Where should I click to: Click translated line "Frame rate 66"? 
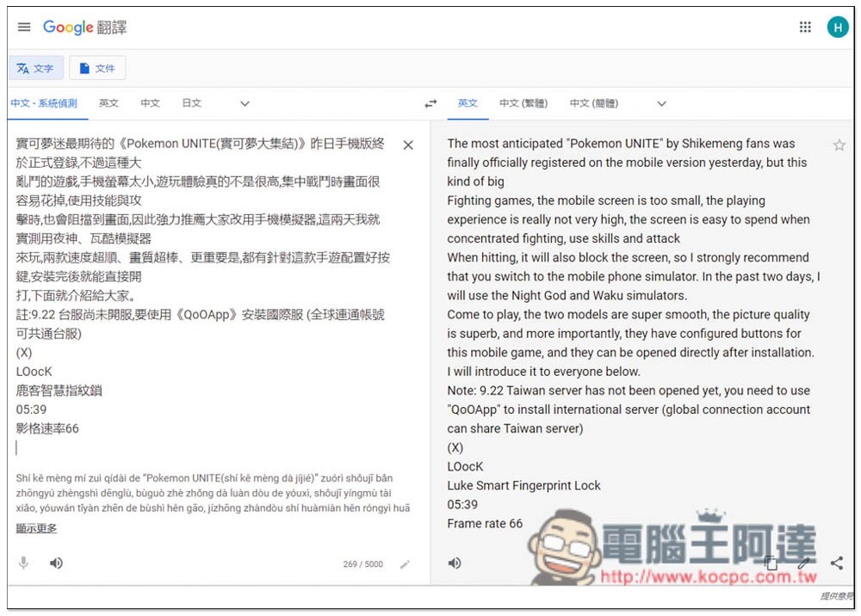click(x=485, y=523)
